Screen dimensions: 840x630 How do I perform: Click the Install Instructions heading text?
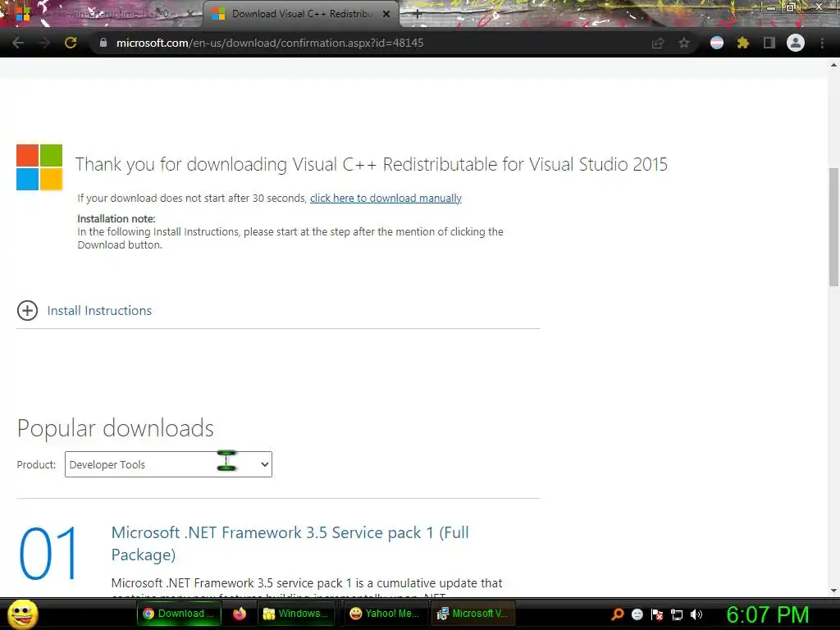(x=99, y=311)
